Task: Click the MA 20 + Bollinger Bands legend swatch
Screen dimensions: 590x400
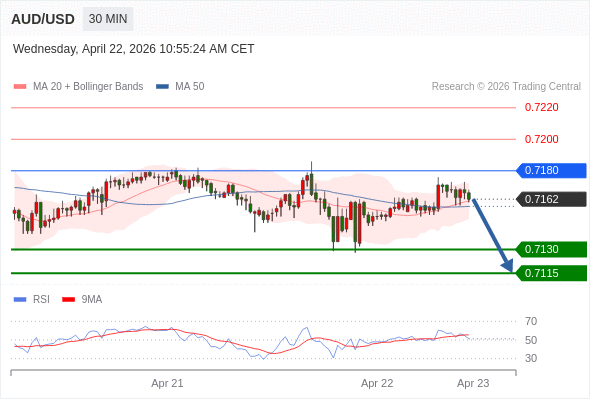Action: coord(20,87)
